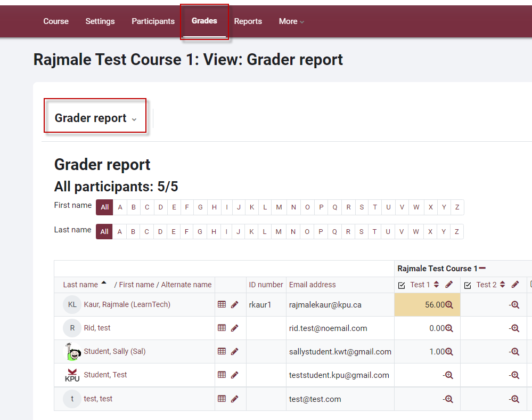532x420 pixels.
Task: Click the Test 1 column edit pencil
Action: (449, 285)
